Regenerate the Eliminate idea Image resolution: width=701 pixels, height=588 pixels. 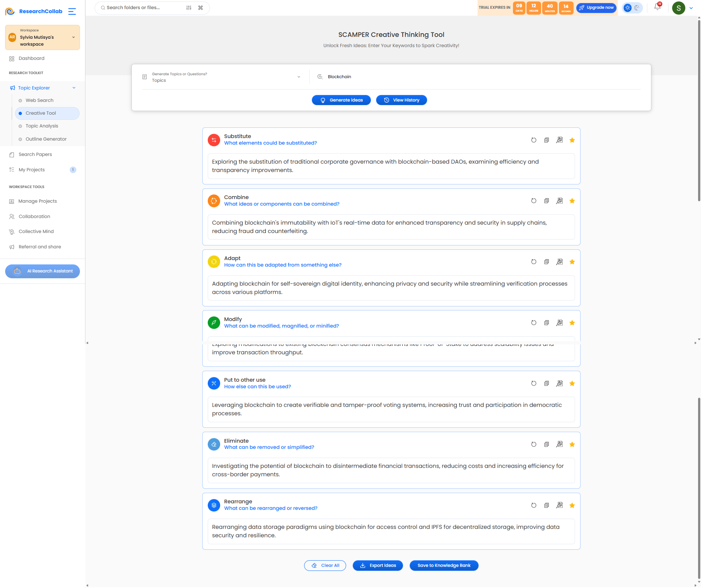click(533, 444)
